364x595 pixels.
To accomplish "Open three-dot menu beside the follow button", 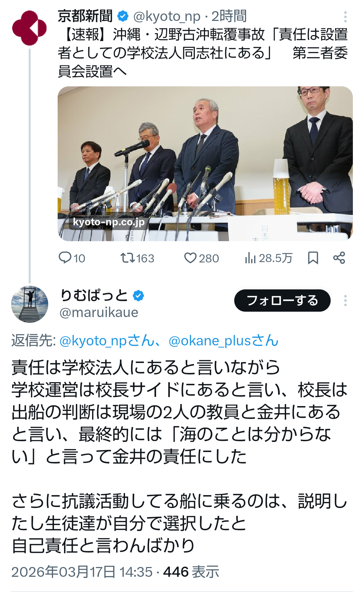I will click(345, 301).
